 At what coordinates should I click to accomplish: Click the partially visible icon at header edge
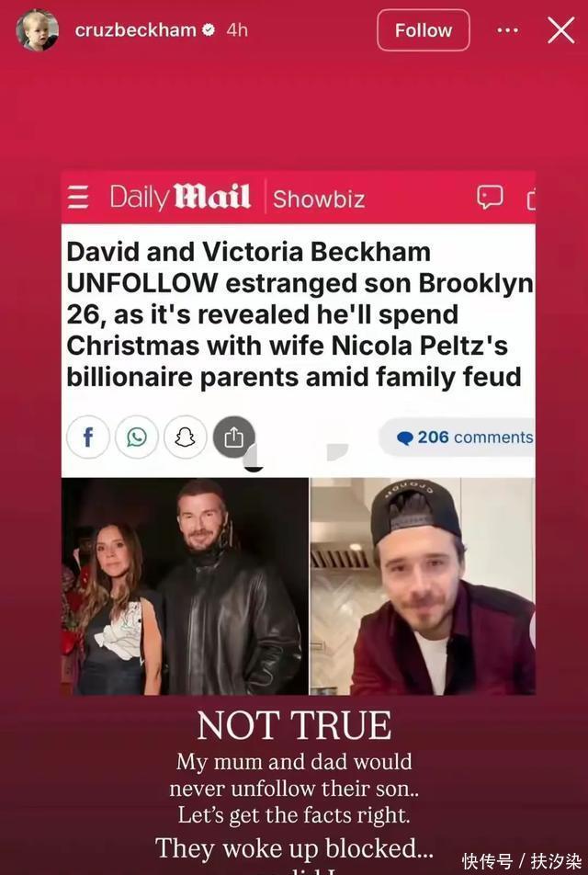click(531, 199)
